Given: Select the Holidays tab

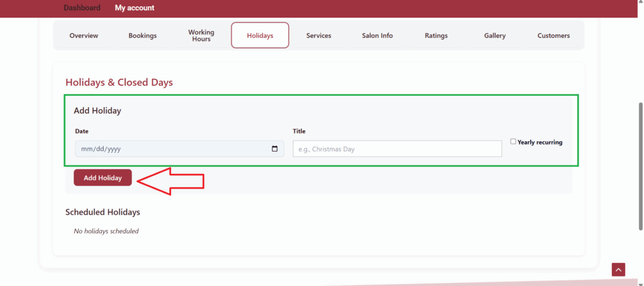Looking at the screenshot, I should pos(260,36).
